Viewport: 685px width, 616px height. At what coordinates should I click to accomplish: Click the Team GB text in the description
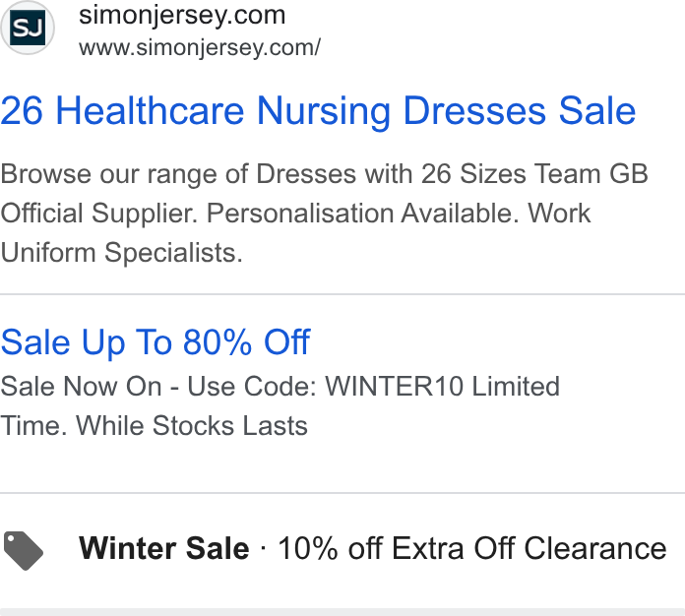(x=592, y=174)
